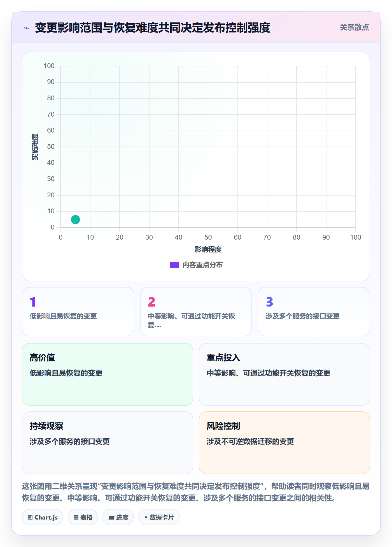Click the square icon in the Chart.js tag
This screenshot has width=392, height=547.
(30, 517)
